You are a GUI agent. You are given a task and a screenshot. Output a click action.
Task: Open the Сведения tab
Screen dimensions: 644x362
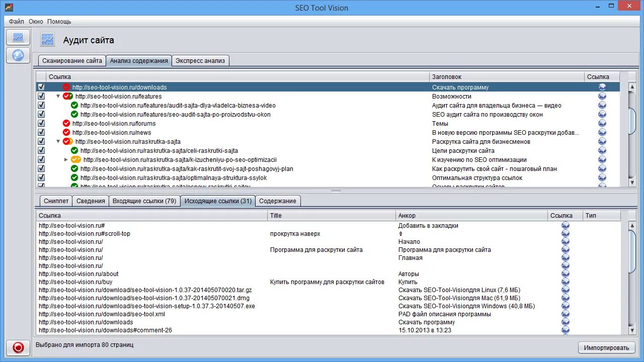91,201
